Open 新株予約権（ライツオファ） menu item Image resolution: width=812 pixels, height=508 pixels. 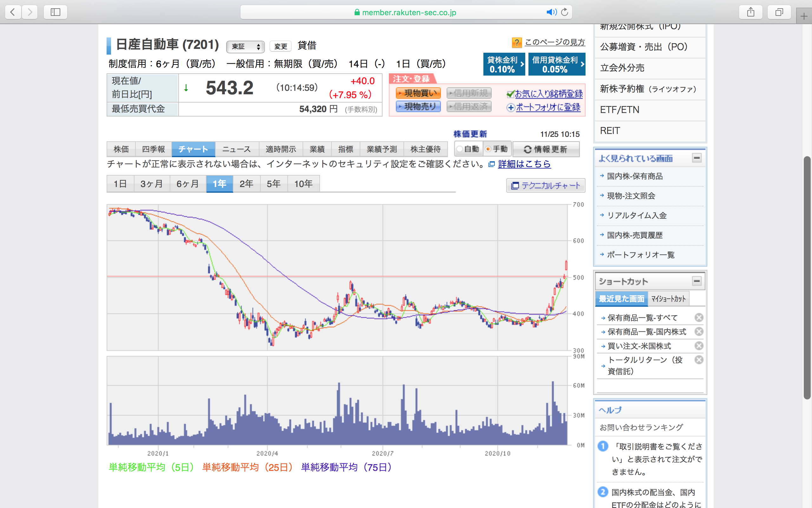[650, 89]
